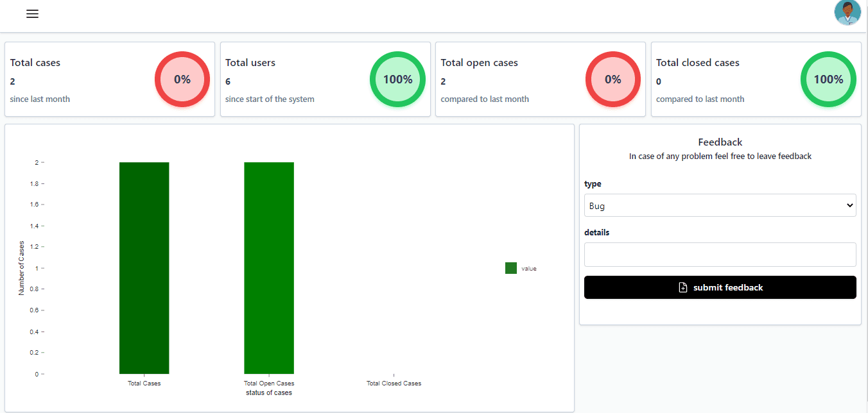868x413 pixels.
Task: Click the green 100% circle on Total users
Action: pos(397,79)
